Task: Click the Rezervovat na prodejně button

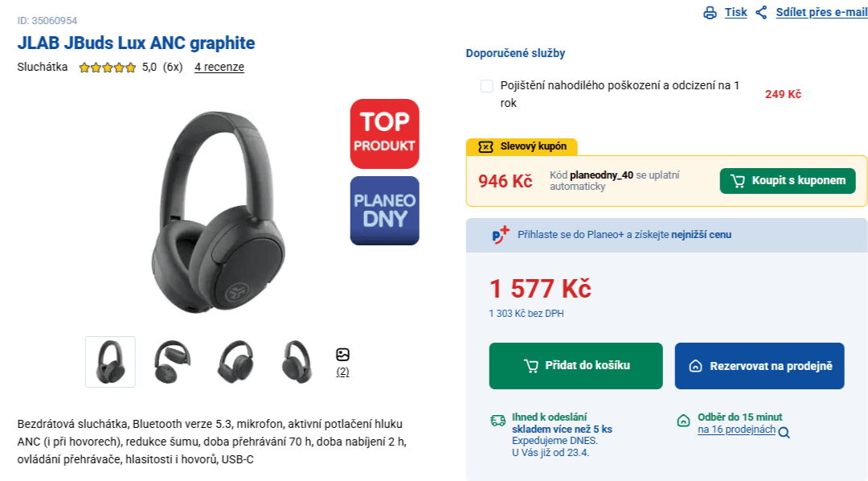Action: point(759,366)
